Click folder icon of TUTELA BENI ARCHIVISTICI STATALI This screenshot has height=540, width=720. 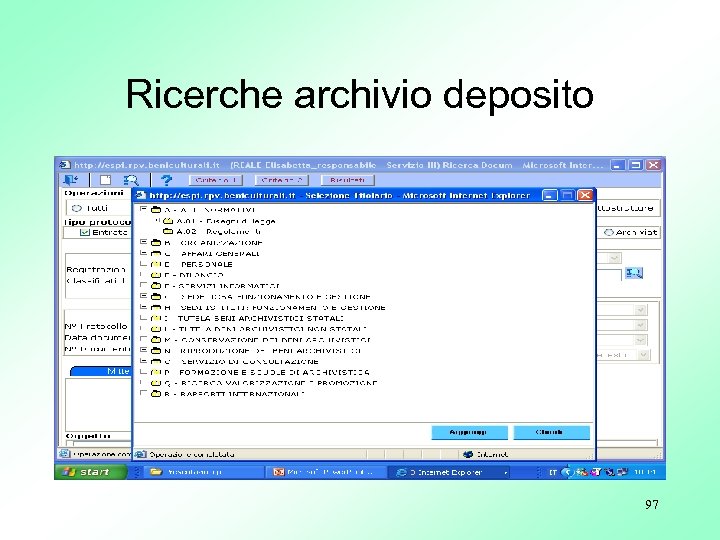(x=156, y=318)
